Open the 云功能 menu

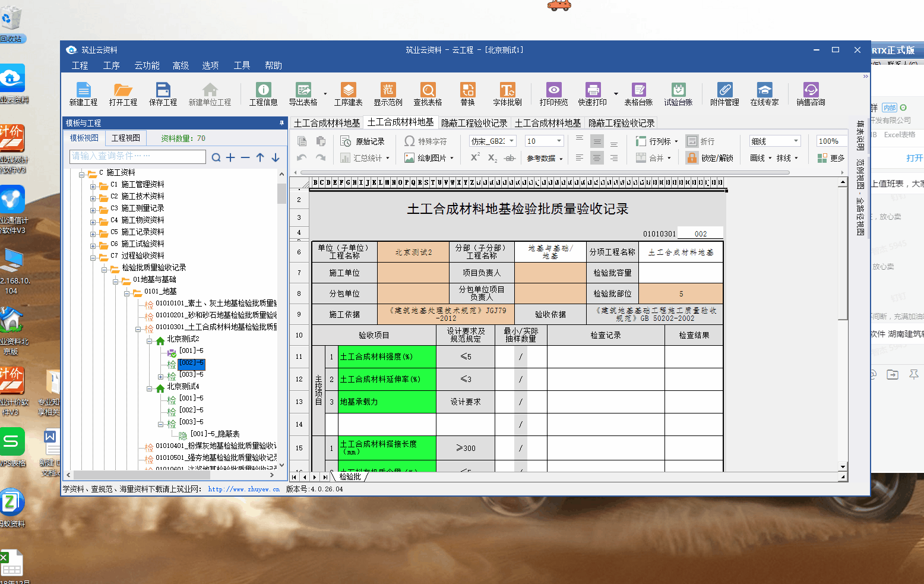147,65
